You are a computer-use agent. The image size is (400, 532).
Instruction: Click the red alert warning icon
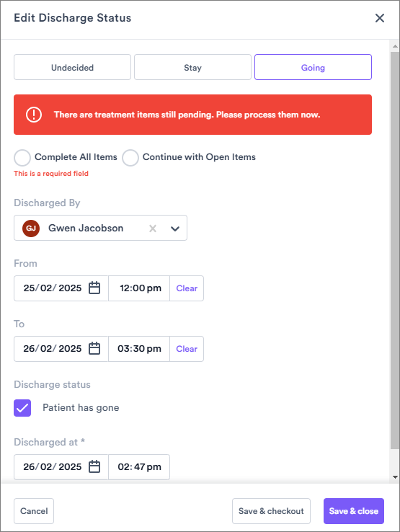(x=34, y=115)
